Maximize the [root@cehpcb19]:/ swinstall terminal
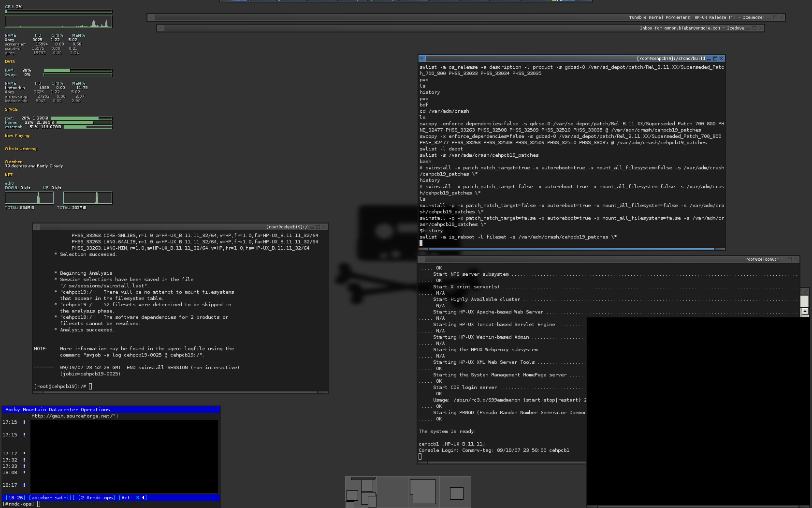 (x=318, y=227)
